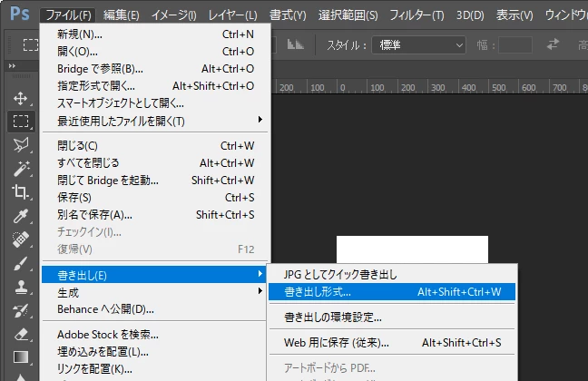Expand 最近使用したファイルを開く submenu
This screenshot has height=381, width=588.
[x=155, y=121]
